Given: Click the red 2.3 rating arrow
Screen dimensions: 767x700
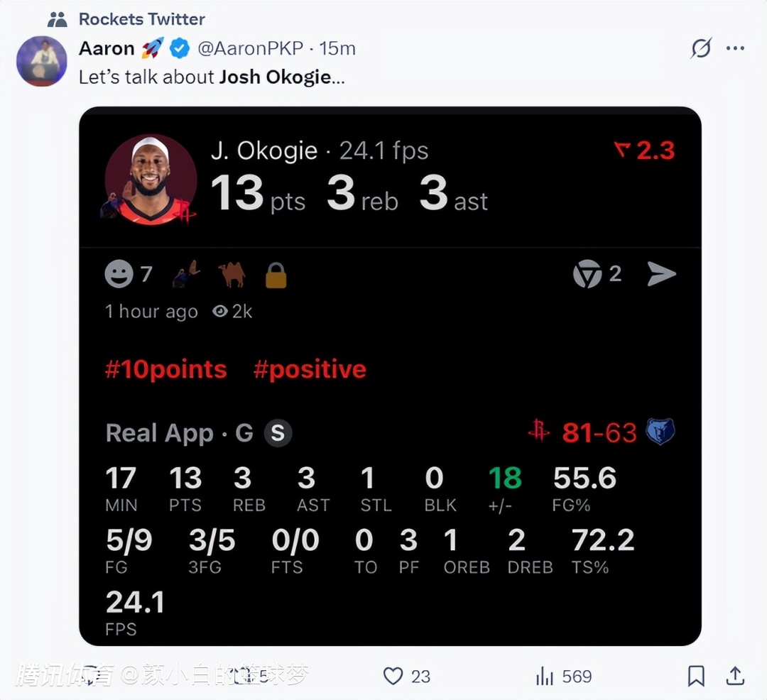Looking at the screenshot, I should tap(622, 150).
